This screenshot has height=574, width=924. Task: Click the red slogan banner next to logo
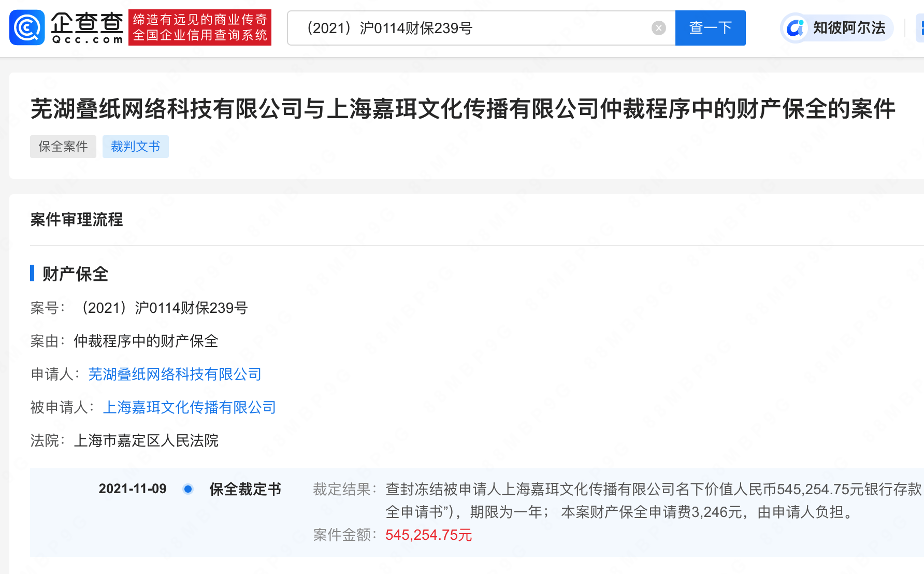[200, 27]
